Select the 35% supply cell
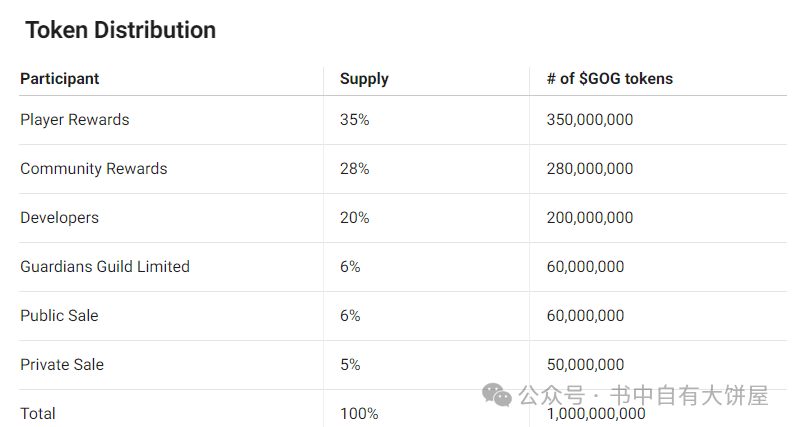The image size is (794, 427). 354,120
